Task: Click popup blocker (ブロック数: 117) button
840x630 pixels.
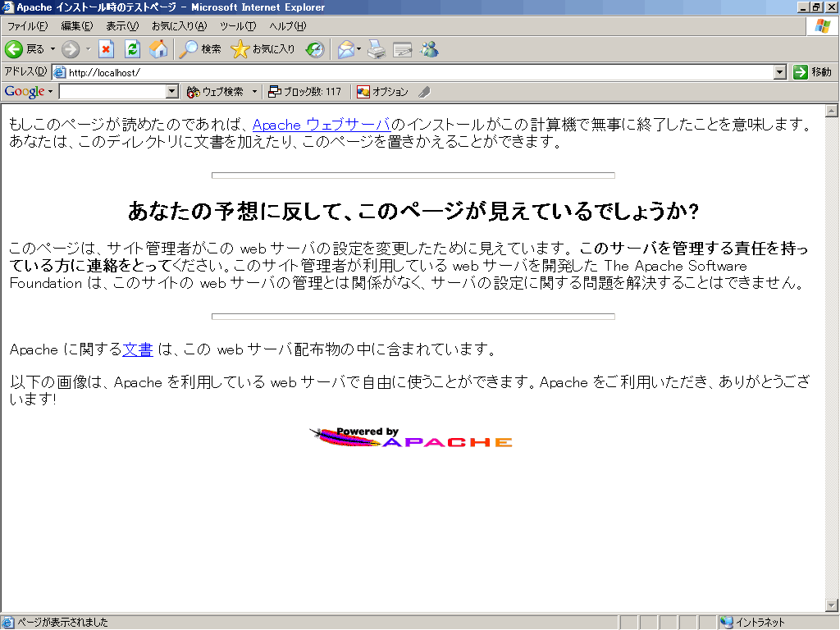Action: [x=305, y=92]
